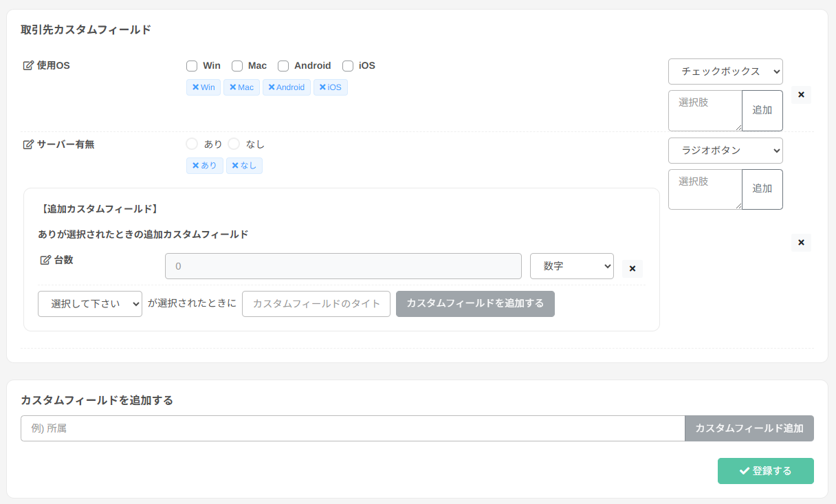Delete the 使用OS custom field
The image size is (836, 504).
coord(801,95)
